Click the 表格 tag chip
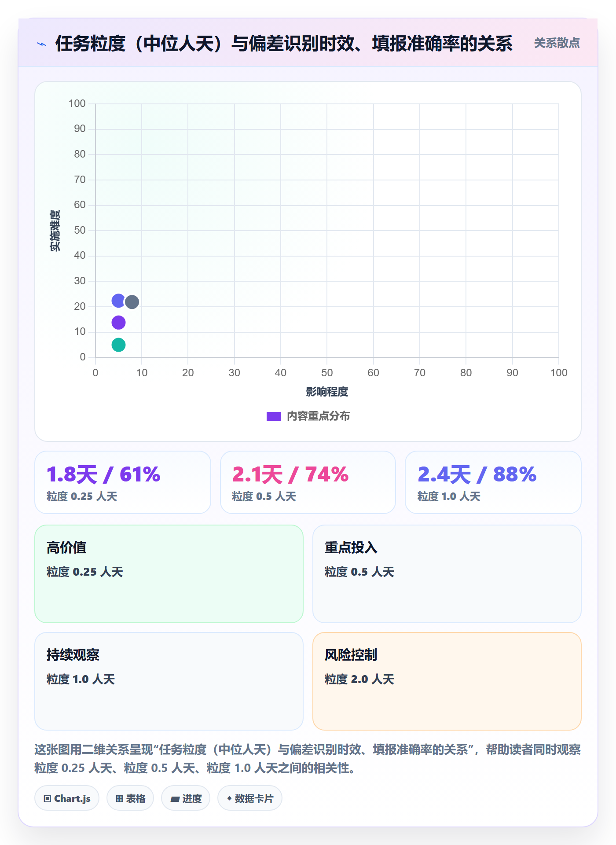Screen dimensions: 616x845 [x=130, y=798]
